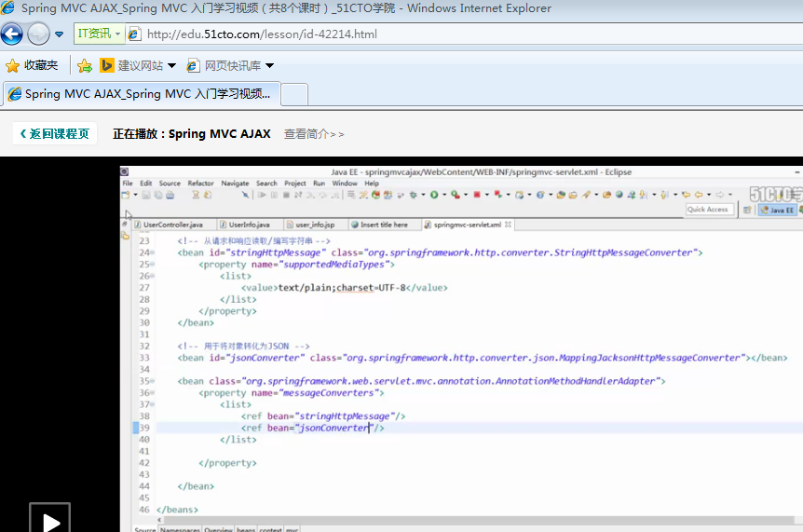Click Skip All Breakpoints toolbar icon
The image size is (803, 532).
pyautogui.click(x=245, y=195)
